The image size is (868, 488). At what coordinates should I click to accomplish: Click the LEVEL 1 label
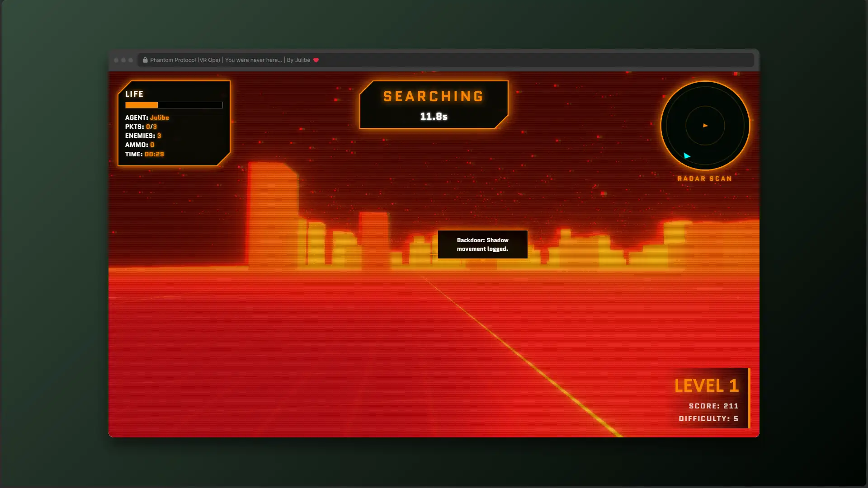(706, 386)
